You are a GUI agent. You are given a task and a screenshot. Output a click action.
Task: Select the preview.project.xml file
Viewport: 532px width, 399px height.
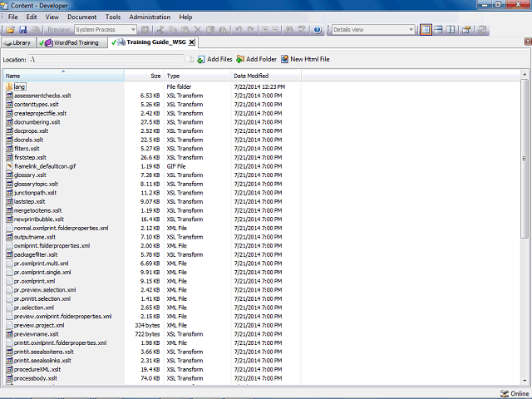point(39,325)
